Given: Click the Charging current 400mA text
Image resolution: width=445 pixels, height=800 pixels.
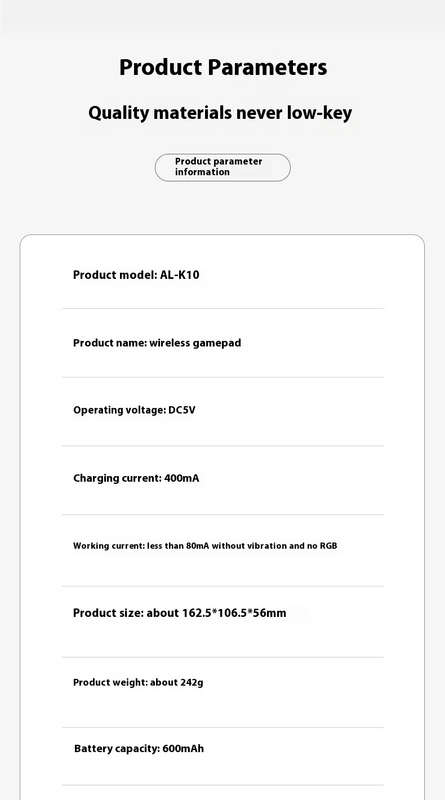Looking at the screenshot, I should pos(136,479).
